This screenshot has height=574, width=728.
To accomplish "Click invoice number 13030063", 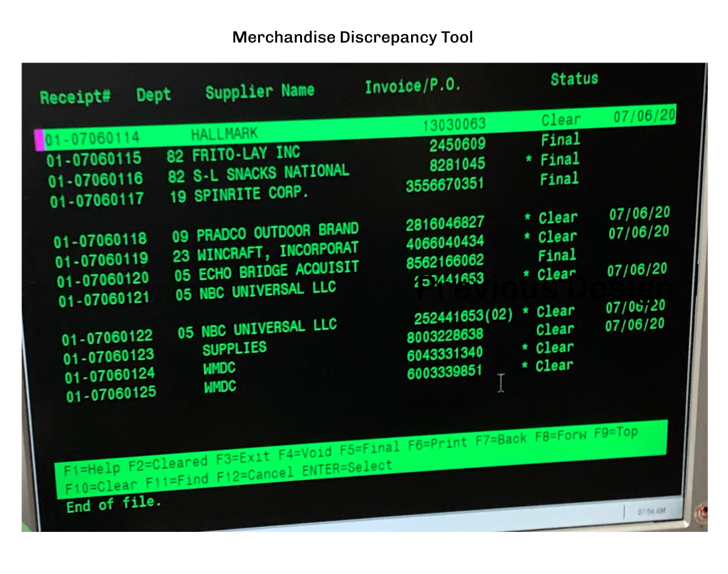I will [x=454, y=124].
